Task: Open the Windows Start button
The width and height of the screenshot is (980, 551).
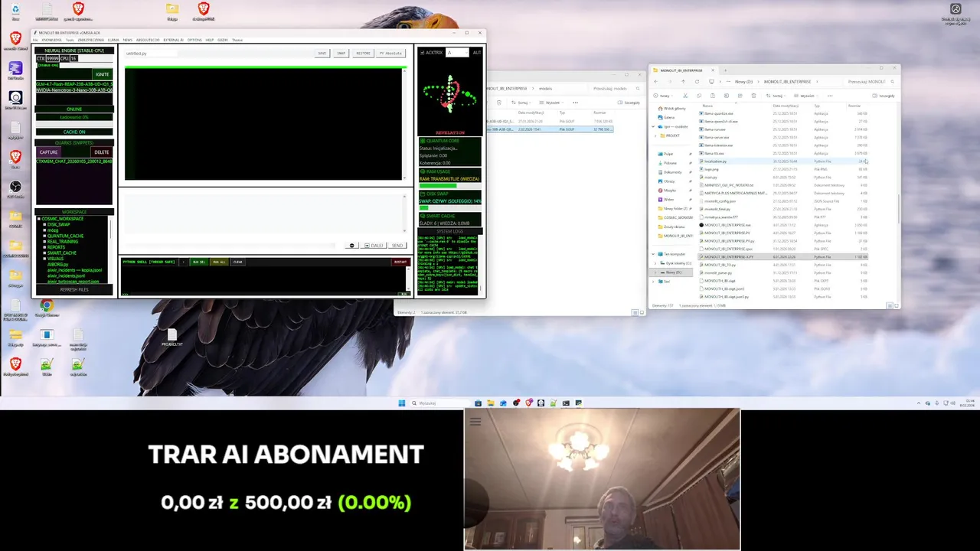Action: [x=401, y=403]
